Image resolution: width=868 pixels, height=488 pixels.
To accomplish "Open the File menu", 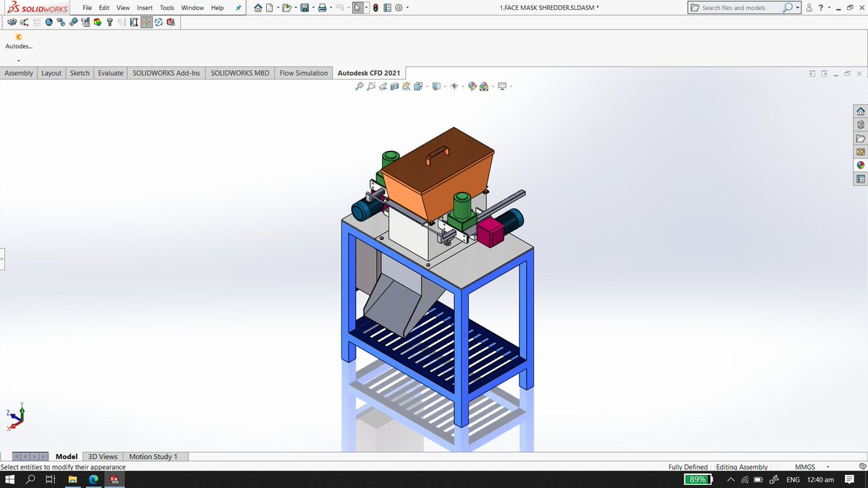I will tap(87, 8).
